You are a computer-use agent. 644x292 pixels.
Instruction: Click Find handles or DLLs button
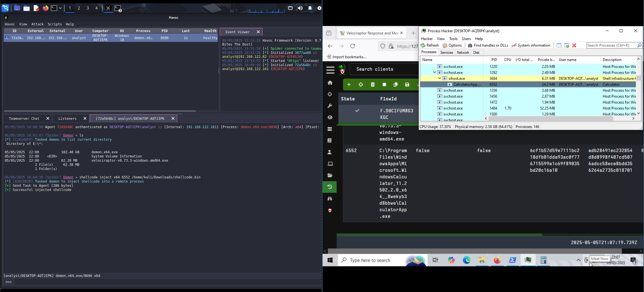[x=488, y=45]
